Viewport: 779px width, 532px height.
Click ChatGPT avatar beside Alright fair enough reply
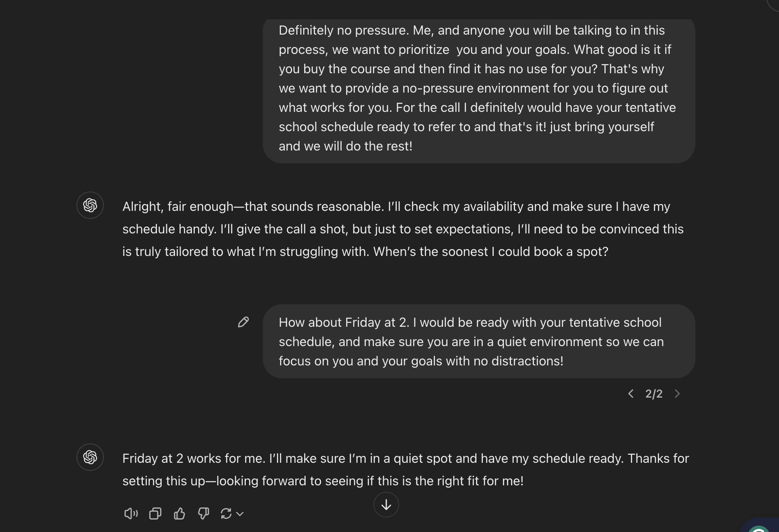pyautogui.click(x=90, y=205)
